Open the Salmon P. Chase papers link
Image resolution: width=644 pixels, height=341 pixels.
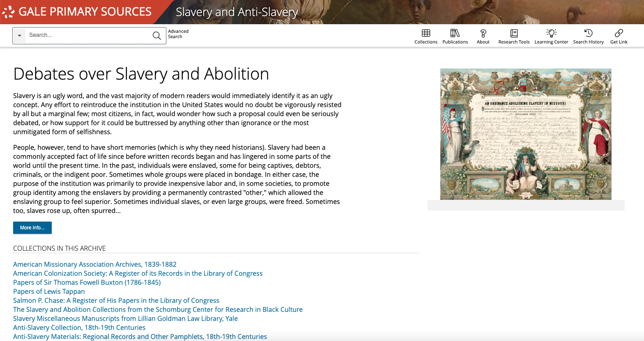(x=116, y=300)
